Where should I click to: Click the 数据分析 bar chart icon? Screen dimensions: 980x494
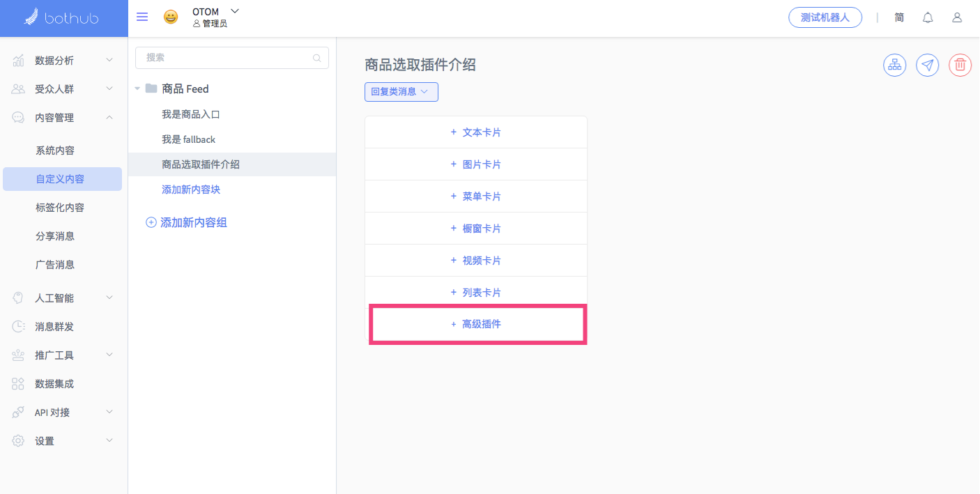pyautogui.click(x=19, y=61)
